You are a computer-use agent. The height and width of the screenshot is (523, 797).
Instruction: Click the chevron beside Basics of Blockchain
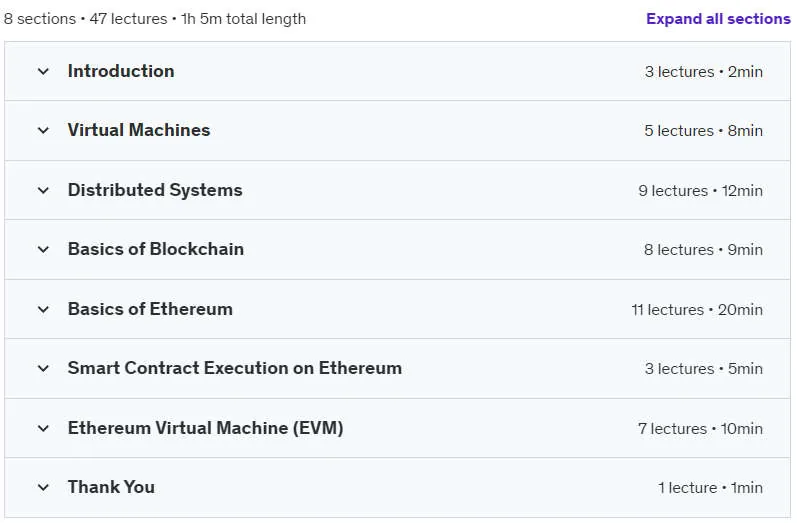43,250
